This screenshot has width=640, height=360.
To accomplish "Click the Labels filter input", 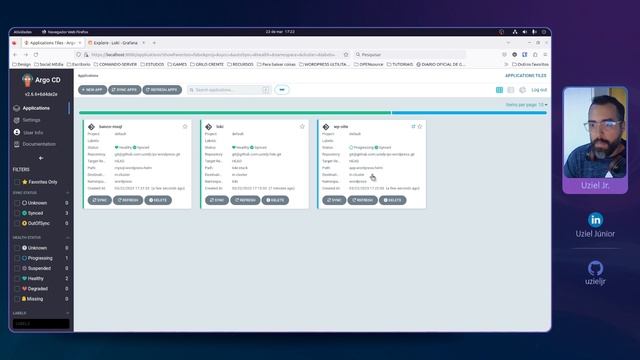I will 41,324.
